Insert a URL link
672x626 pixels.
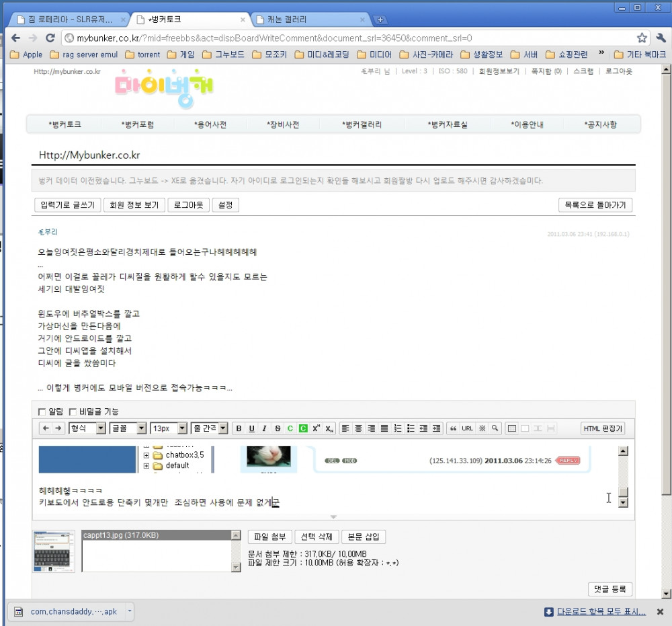[467, 428]
